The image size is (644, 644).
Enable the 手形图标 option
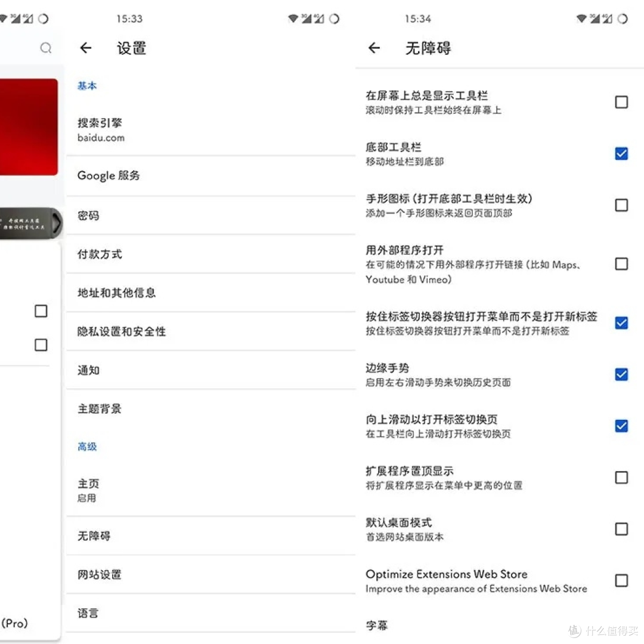(621, 205)
